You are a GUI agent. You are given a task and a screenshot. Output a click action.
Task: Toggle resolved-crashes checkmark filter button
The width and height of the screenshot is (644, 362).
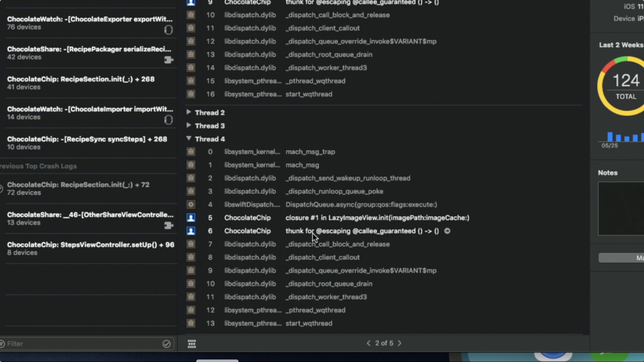point(166,344)
